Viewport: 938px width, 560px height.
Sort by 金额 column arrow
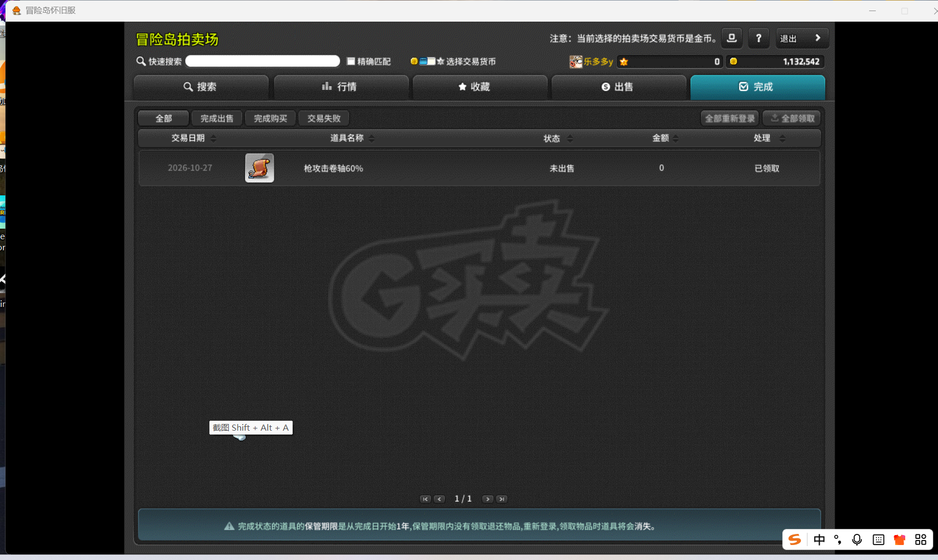pyautogui.click(x=676, y=138)
